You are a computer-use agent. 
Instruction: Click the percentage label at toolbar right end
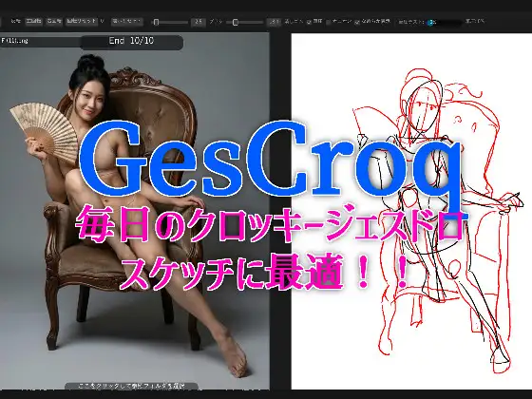coord(475,21)
